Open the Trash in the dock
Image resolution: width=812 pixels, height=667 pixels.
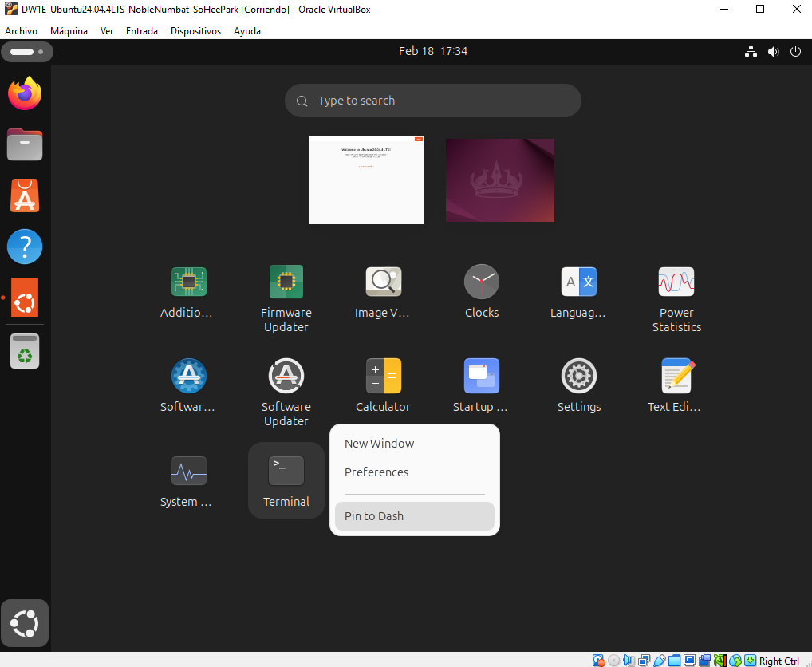25,351
